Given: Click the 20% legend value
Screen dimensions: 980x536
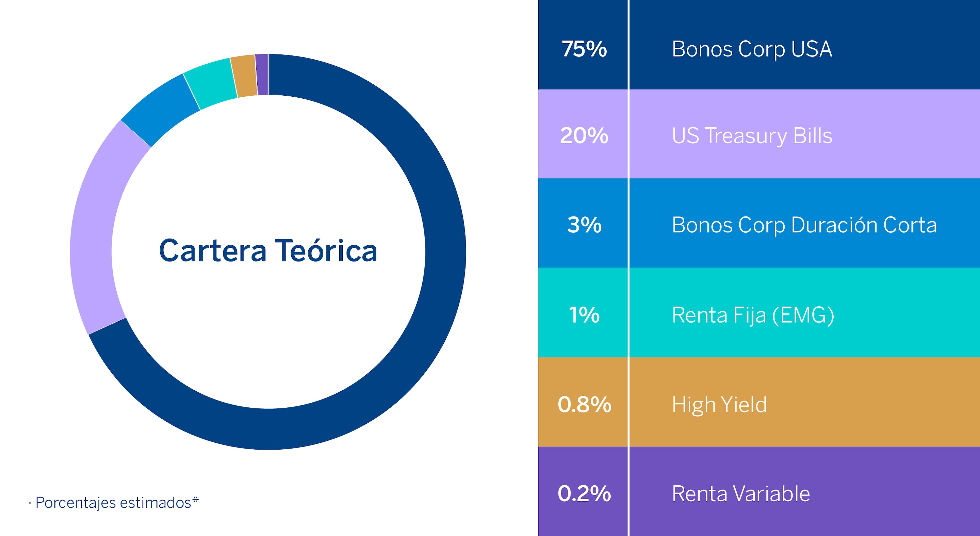Looking at the screenshot, I should [584, 135].
